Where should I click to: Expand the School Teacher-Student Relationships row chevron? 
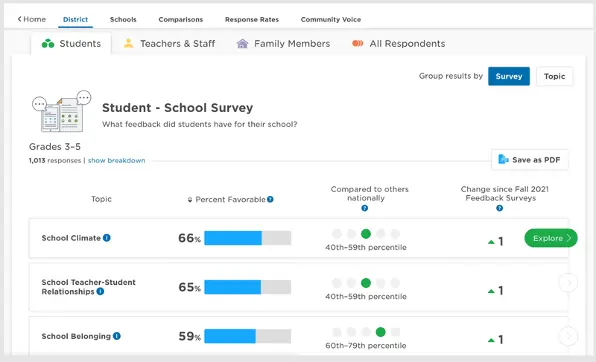568,283
